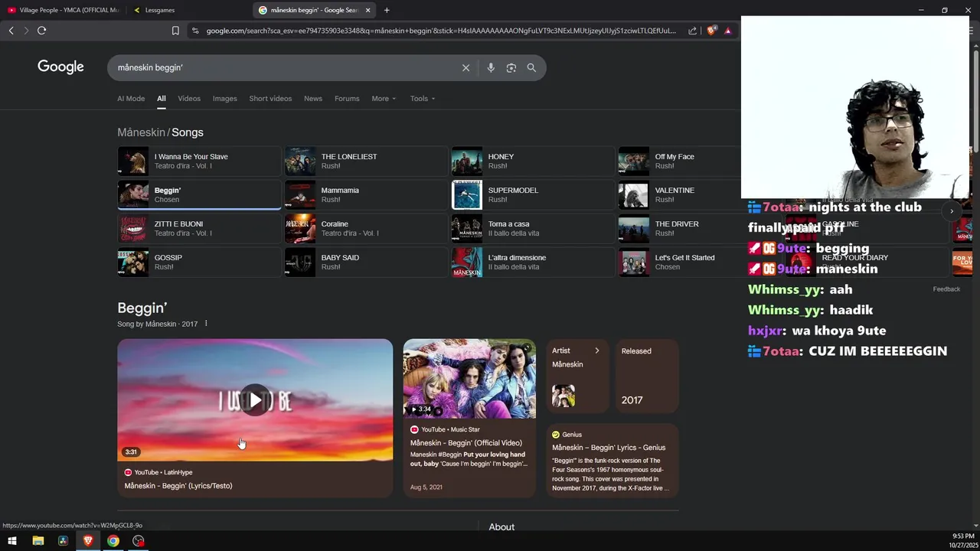Go forward with the browser forward arrow
The image size is (980, 551).
pyautogui.click(x=26, y=31)
